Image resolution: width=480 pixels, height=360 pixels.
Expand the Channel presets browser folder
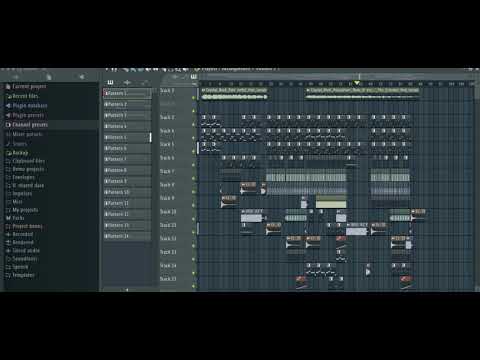click(x=27, y=125)
